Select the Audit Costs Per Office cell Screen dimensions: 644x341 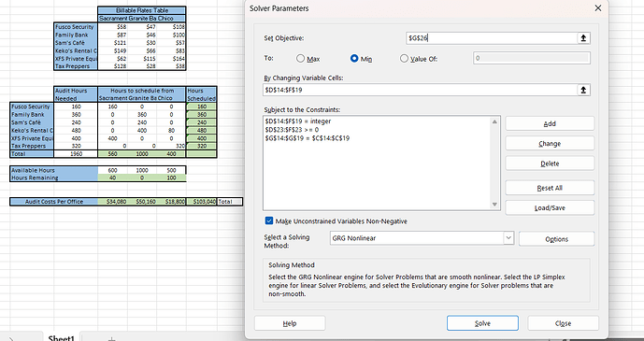tap(54, 202)
